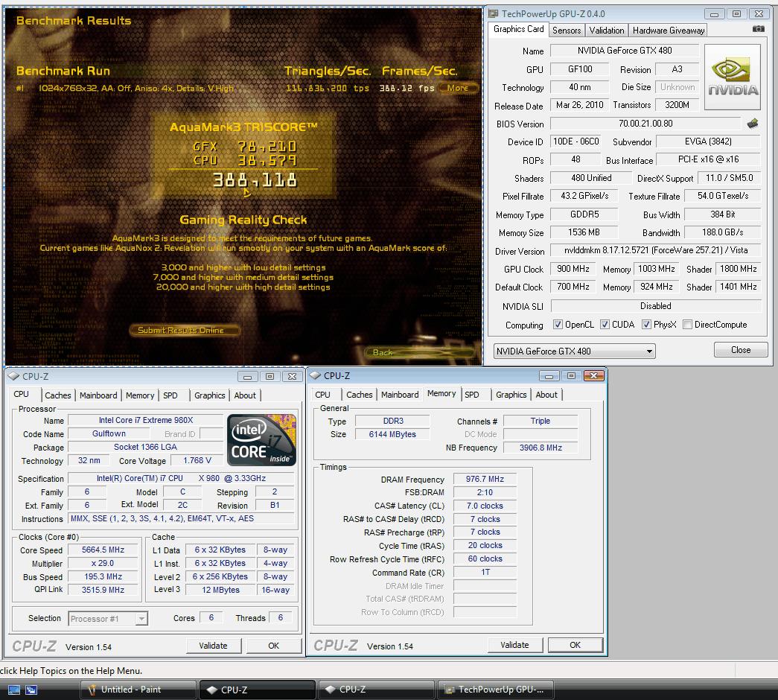
Task: Click the NVIDIA logo in GPU-Z
Action: (x=733, y=77)
